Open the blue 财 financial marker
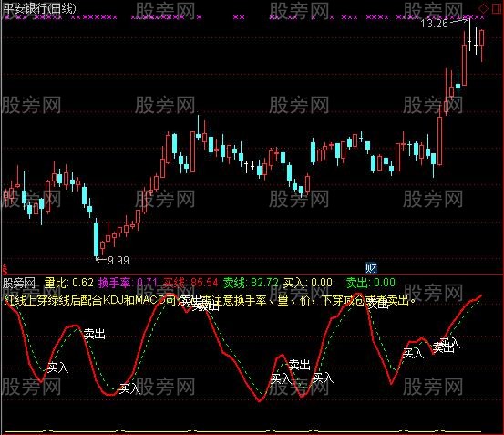The image size is (504, 435). tap(371, 267)
